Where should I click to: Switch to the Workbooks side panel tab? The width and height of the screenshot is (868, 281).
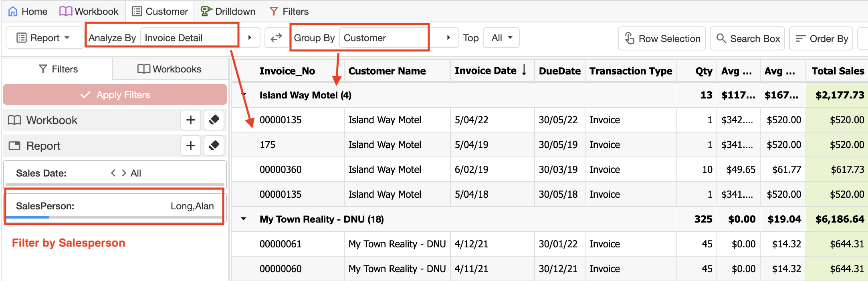click(x=170, y=69)
